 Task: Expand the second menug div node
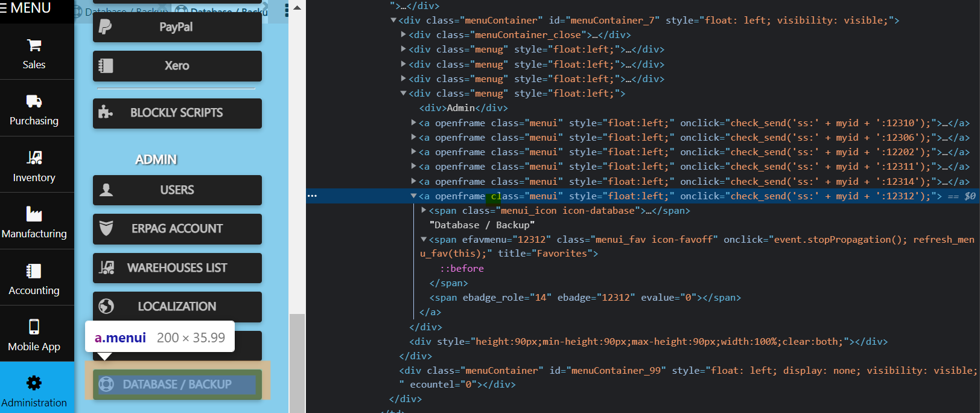pyautogui.click(x=404, y=64)
